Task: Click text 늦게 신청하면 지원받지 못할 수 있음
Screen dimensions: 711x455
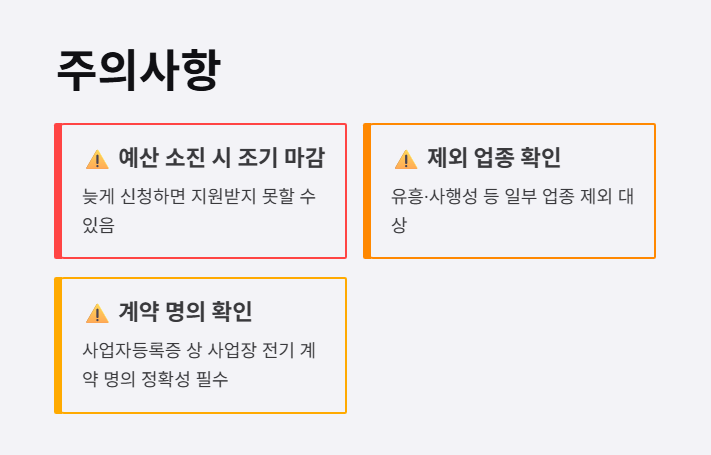Action: click(199, 210)
